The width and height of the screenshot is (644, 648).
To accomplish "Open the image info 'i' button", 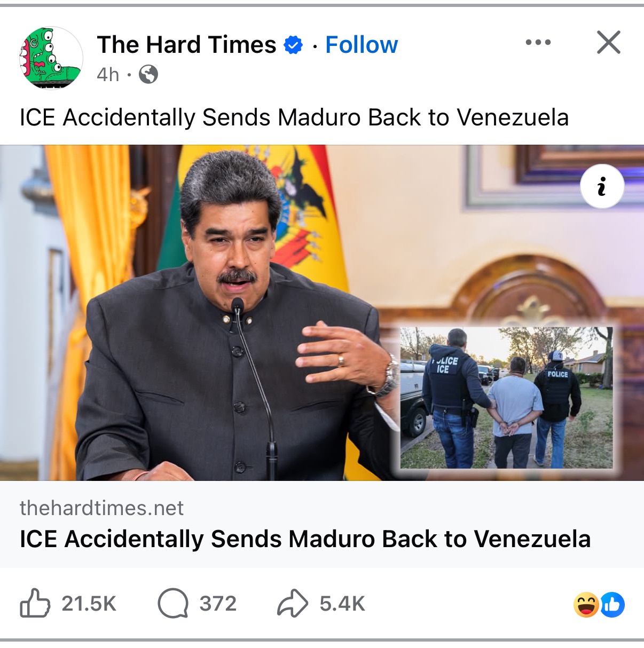I will (x=602, y=186).
